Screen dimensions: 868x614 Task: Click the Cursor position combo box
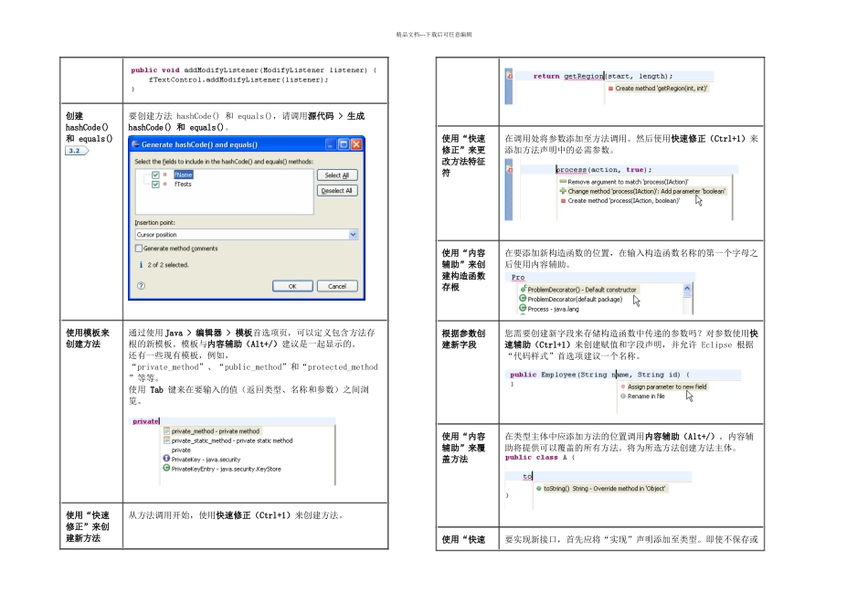tap(247, 235)
